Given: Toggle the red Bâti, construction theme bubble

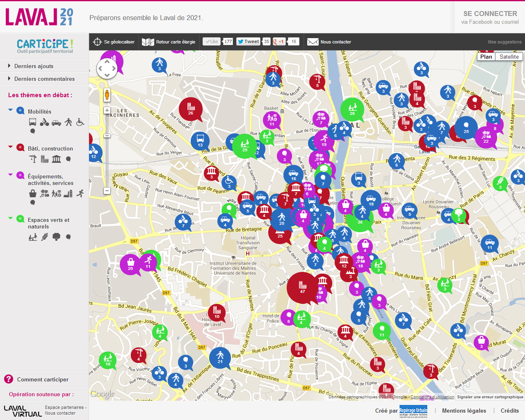Looking at the screenshot, I should (21, 148).
